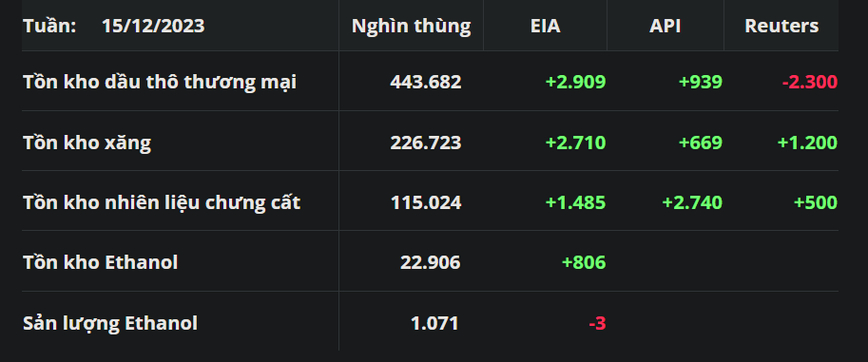Select the Tồn kho Ethanol row label

(100, 262)
